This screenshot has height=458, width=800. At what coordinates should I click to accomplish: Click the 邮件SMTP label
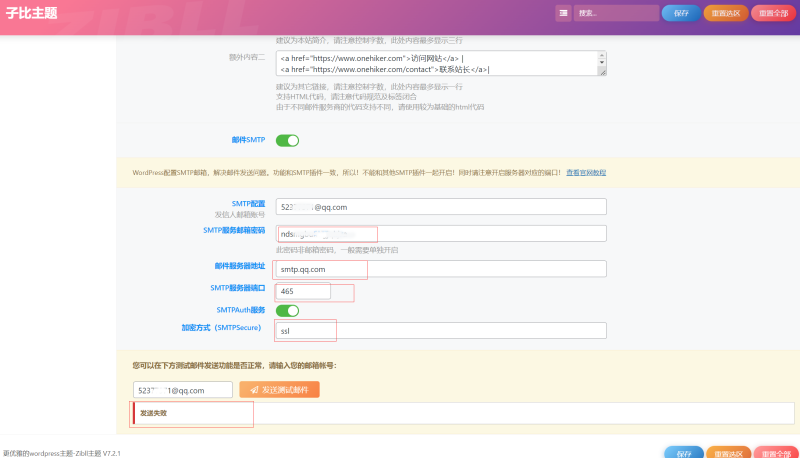(248, 140)
